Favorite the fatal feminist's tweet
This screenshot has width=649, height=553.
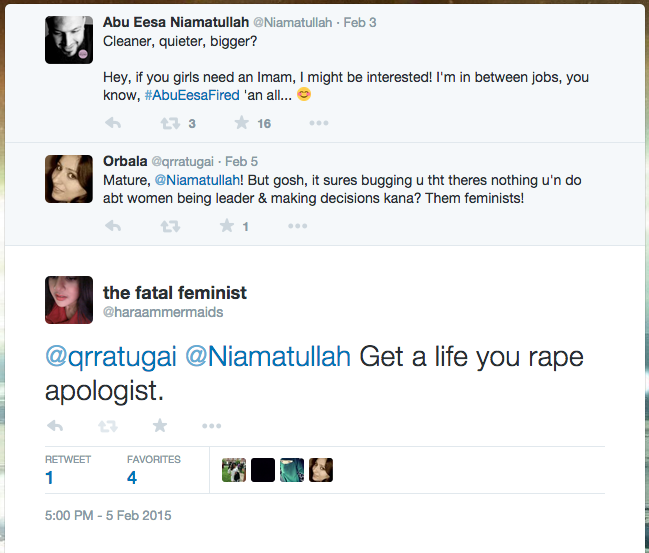(159, 425)
